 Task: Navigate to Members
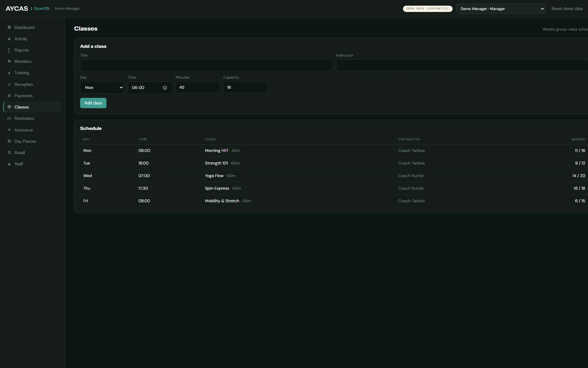[x=32, y=61]
